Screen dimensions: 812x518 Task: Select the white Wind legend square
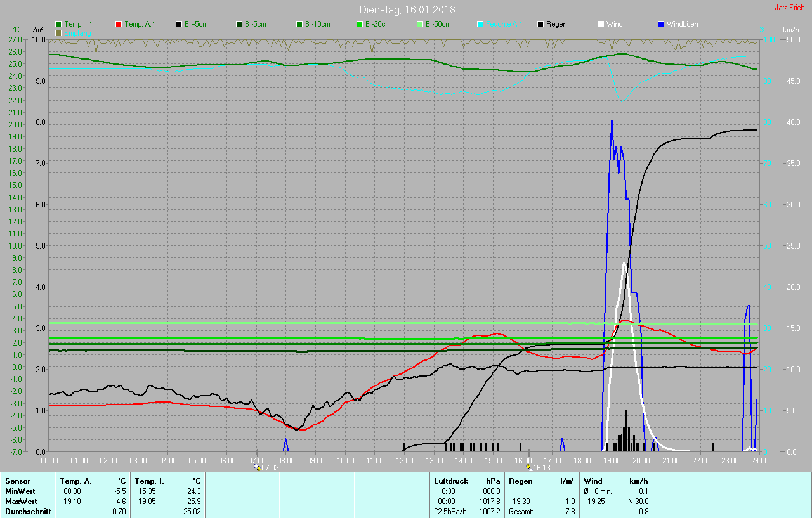pos(601,24)
